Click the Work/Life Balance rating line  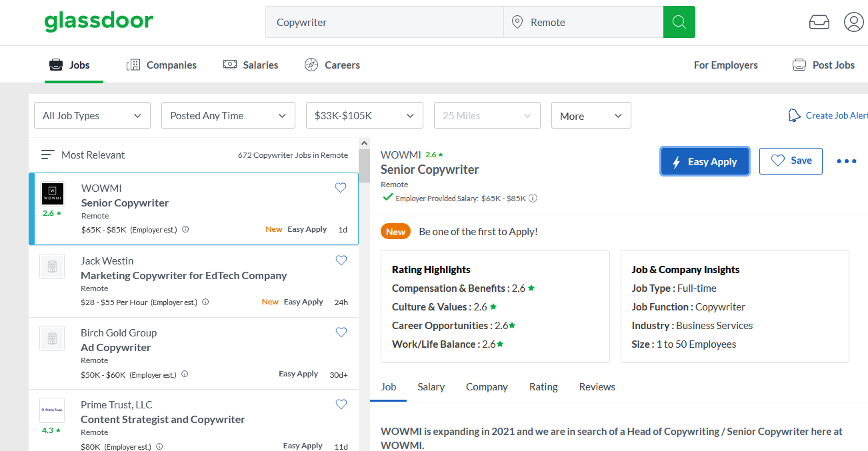click(448, 344)
